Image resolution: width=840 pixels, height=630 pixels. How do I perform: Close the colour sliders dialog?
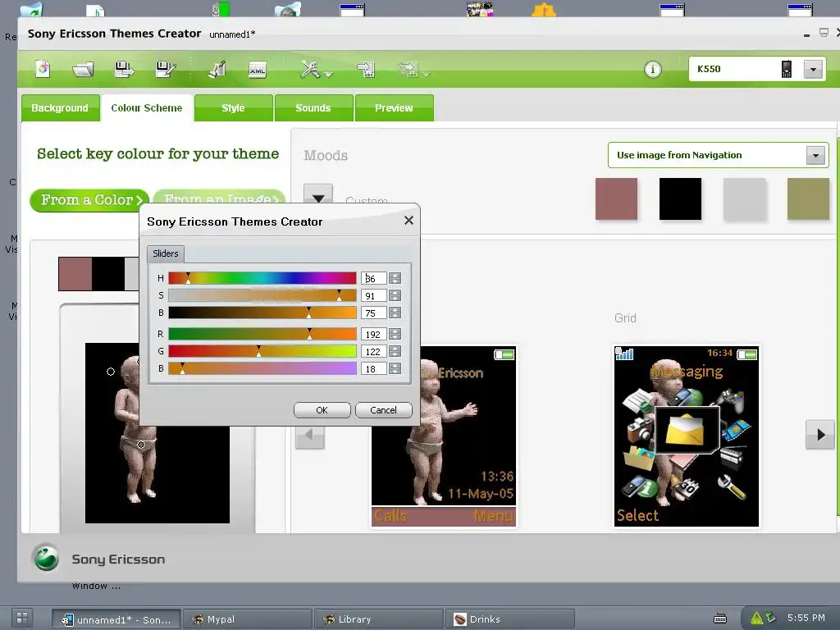pyautogui.click(x=409, y=220)
